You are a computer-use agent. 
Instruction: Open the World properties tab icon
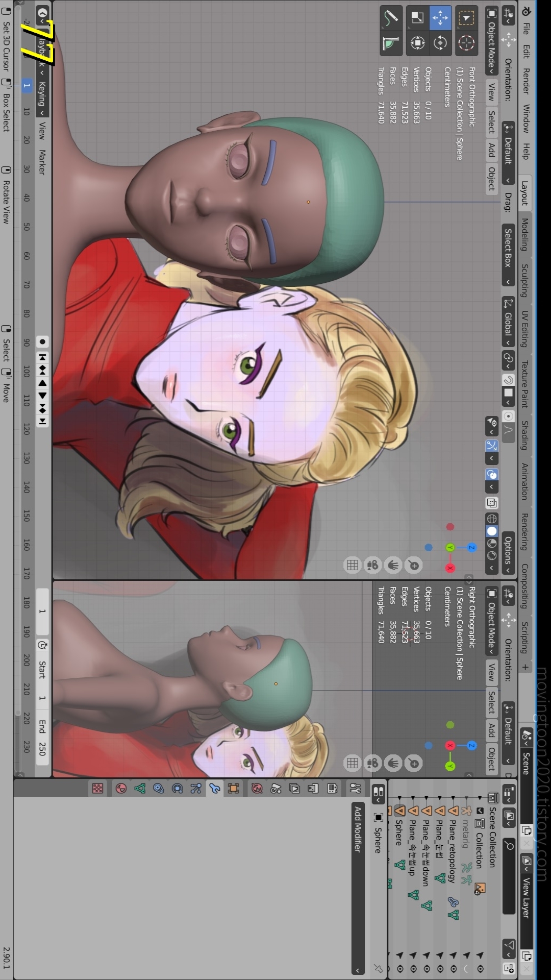[x=257, y=789]
